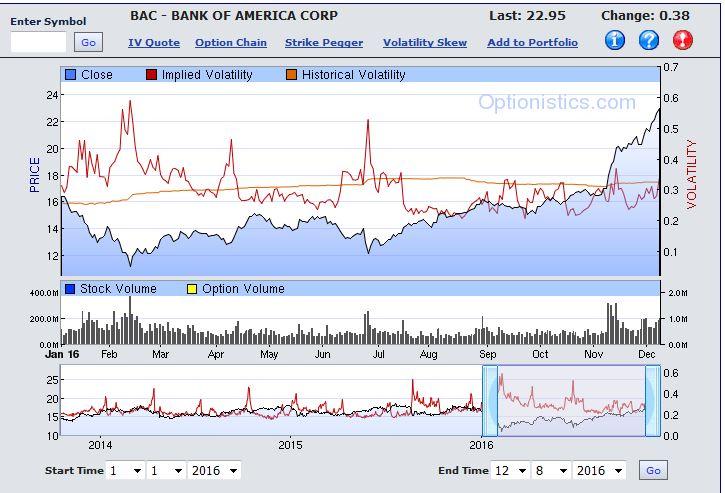The image size is (725, 493).
Task: Open the Start Time day dropdown
Action: click(x=167, y=470)
